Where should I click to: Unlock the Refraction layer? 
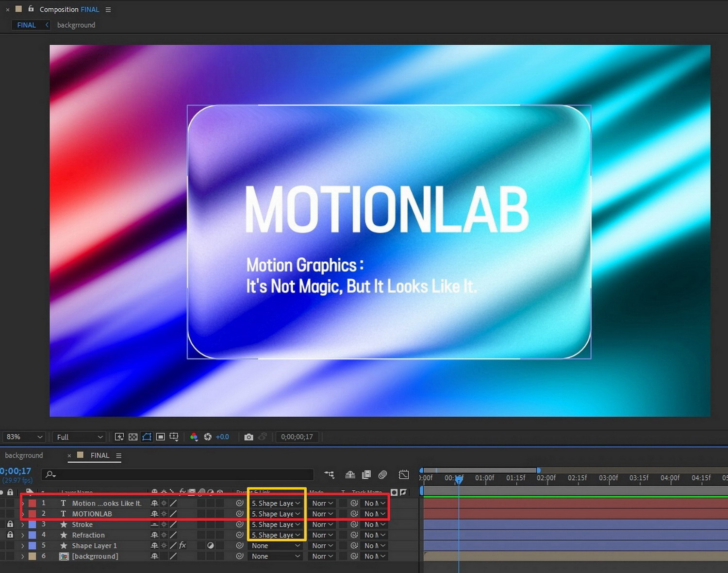coord(10,535)
